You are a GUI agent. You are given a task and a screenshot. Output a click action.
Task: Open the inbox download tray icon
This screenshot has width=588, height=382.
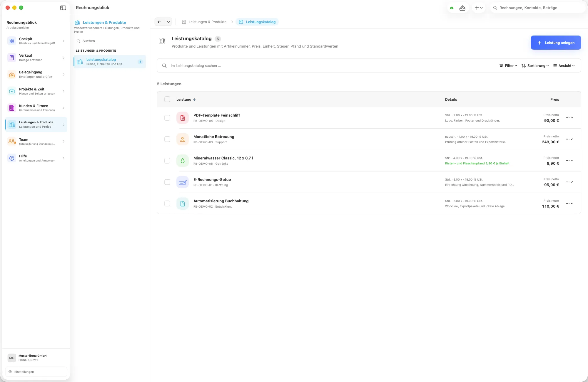462,8
